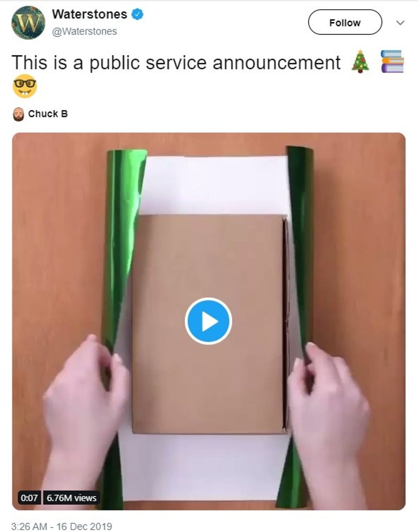The image size is (418, 532).
Task: Click the 0:07 video duration badge
Action: point(29,497)
